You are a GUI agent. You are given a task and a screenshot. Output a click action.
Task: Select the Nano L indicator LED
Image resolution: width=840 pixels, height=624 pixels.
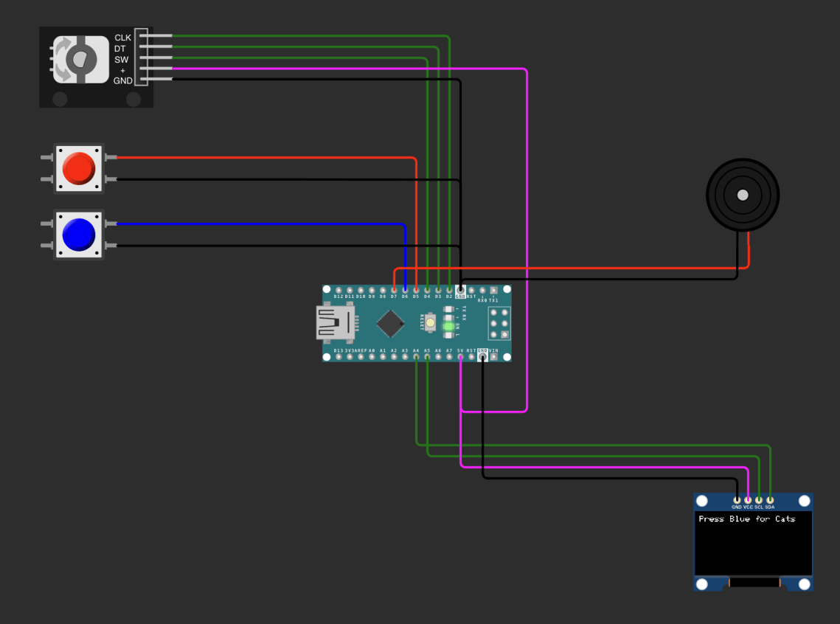point(449,335)
